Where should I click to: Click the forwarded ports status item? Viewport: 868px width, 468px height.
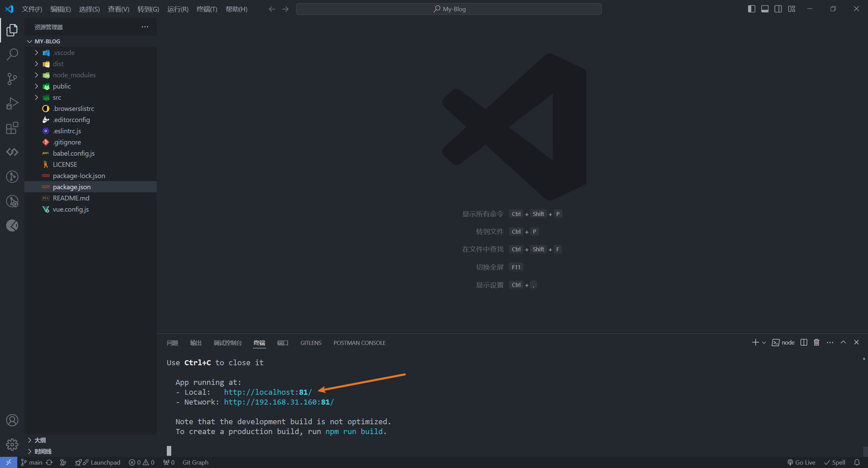169,462
